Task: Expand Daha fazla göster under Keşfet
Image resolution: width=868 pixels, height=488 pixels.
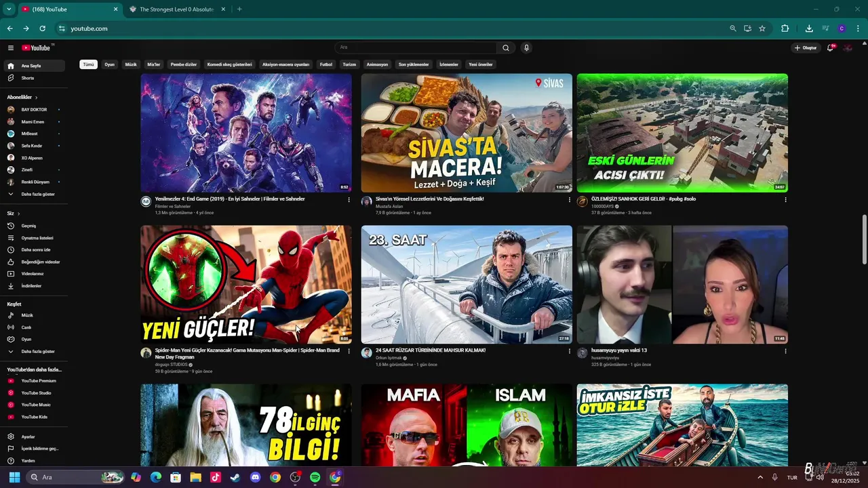Action: coord(35,351)
